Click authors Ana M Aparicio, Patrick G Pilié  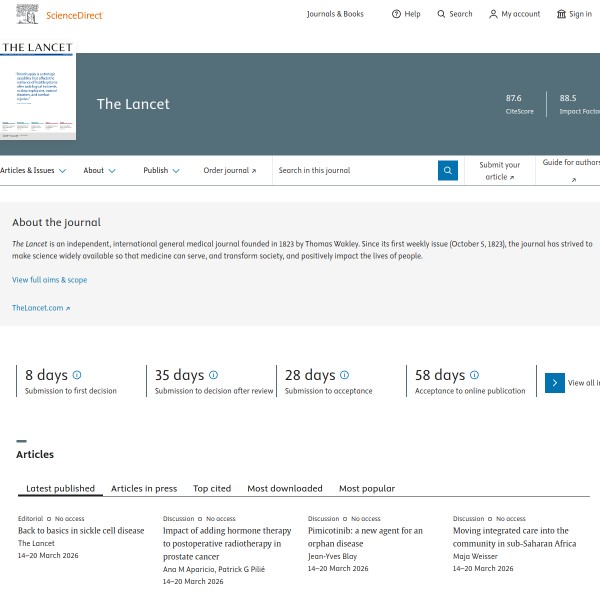pos(214,569)
